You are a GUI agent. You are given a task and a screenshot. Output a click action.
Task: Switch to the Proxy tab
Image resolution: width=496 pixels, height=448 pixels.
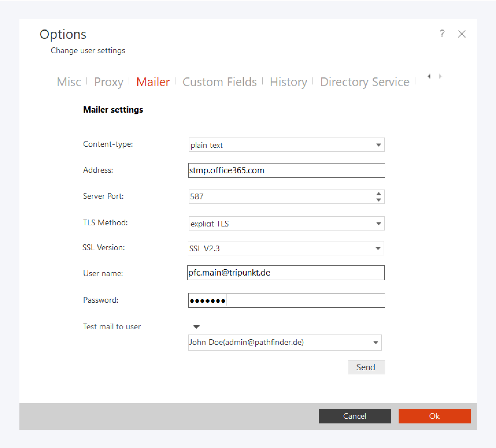point(108,82)
